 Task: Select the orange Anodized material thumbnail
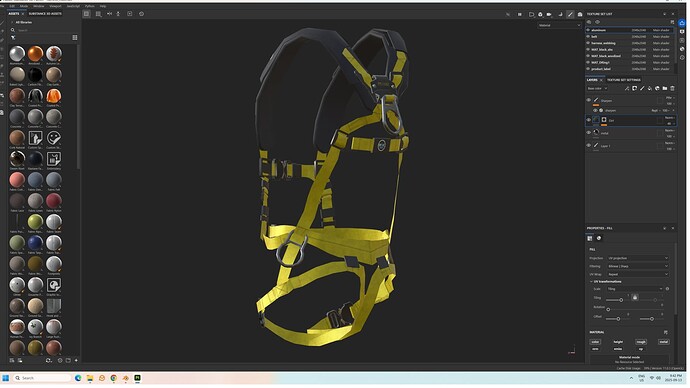tap(35, 54)
